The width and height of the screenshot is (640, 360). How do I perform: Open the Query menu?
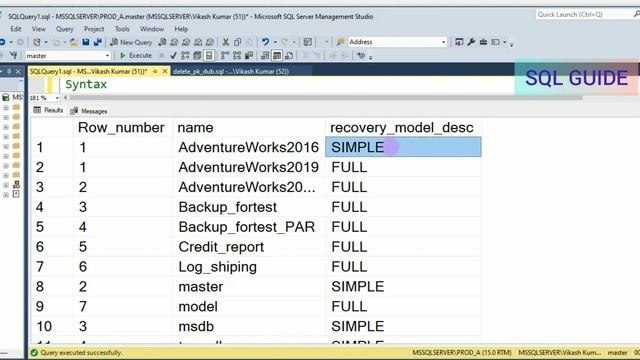64,29
